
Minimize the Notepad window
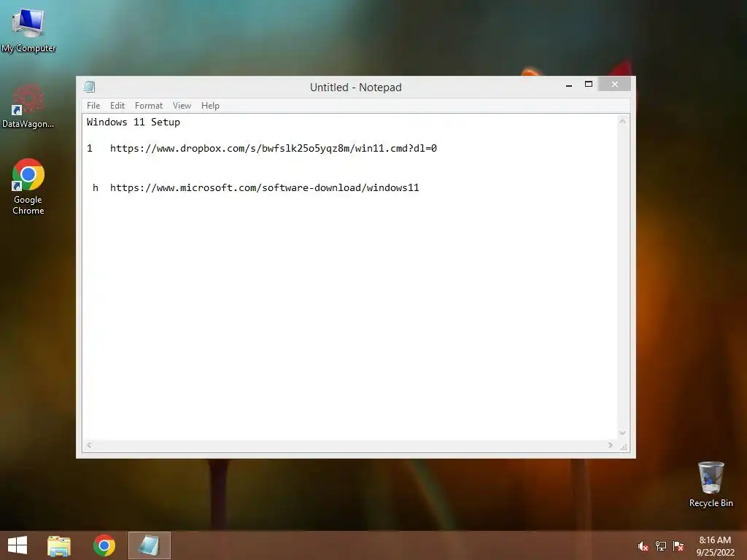[x=569, y=85]
